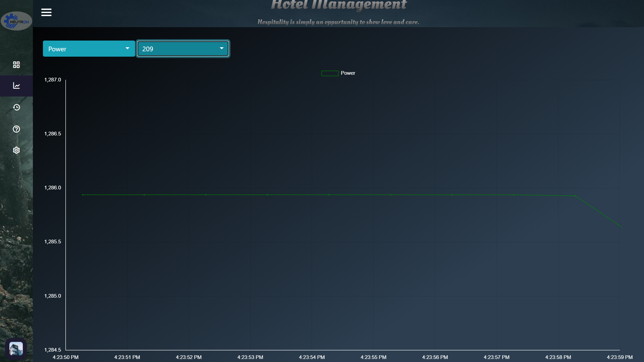Click data point at 4:23:54 PM
This screenshot has height=362, width=644.
329,195
